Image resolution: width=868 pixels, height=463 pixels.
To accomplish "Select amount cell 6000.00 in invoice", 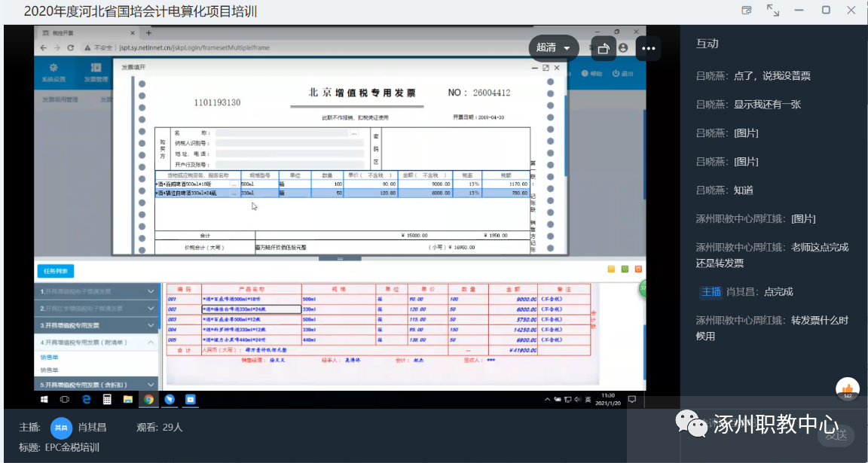I will 425,193.
